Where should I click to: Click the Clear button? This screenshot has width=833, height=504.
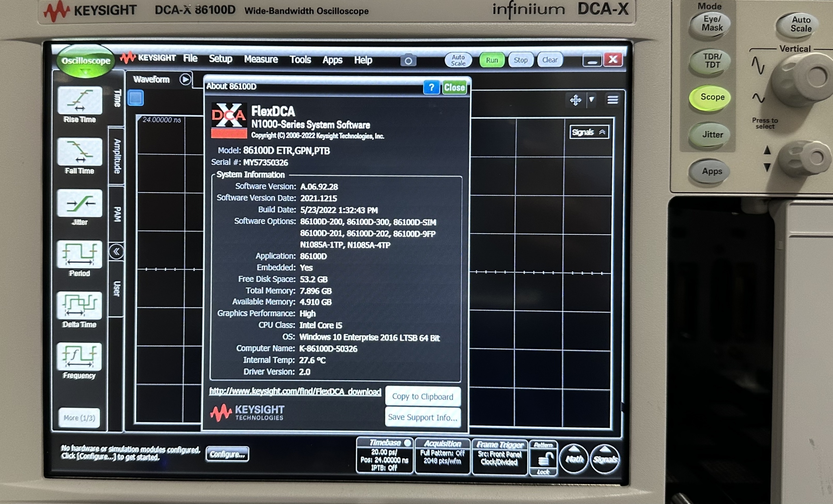coord(550,60)
